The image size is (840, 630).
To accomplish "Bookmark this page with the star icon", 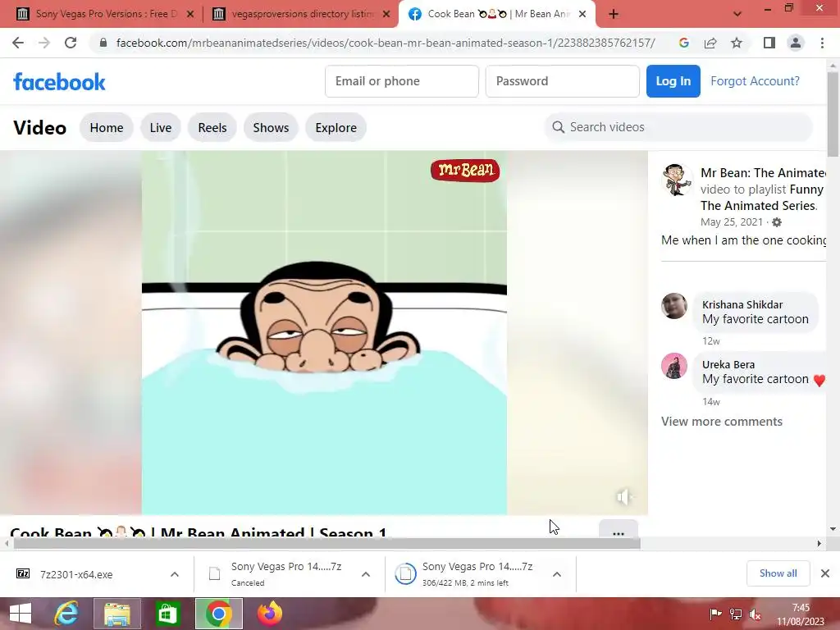I will (x=737, y=43).
